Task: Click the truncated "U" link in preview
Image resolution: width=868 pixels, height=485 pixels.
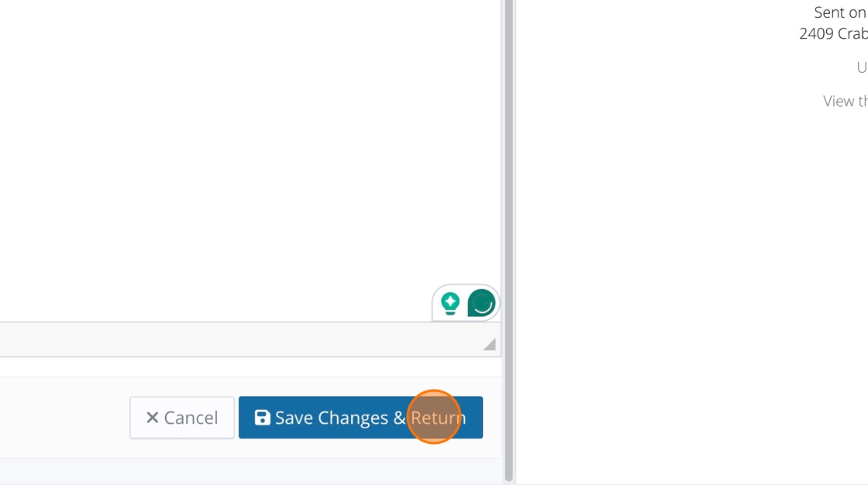Action: tap(862, 67)
